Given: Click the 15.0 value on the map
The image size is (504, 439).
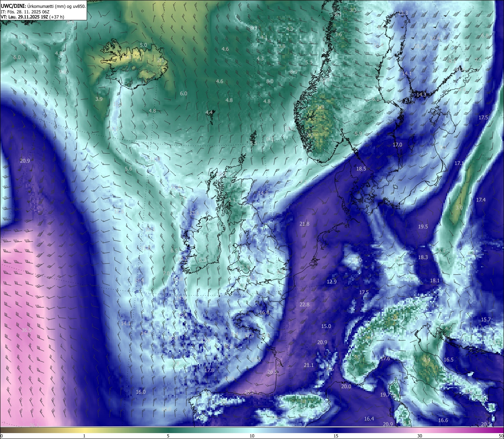Looking at the screenshot, I should [326, 326].
